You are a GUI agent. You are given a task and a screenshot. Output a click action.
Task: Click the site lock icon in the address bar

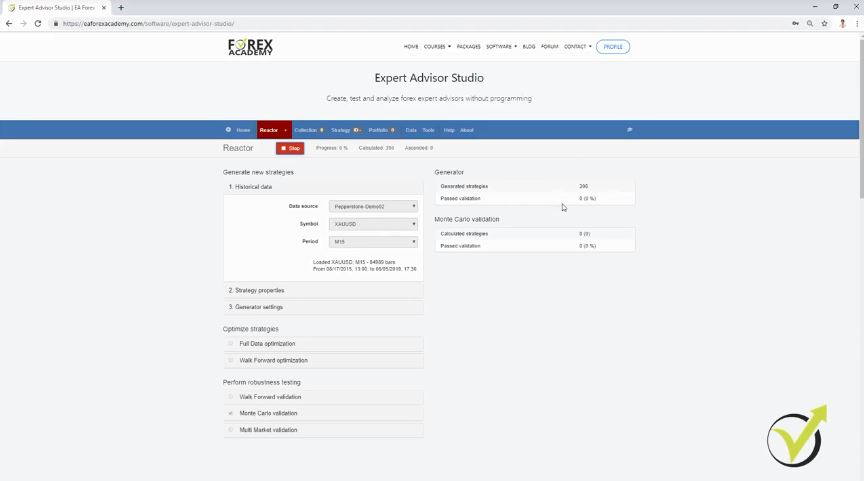56,24
